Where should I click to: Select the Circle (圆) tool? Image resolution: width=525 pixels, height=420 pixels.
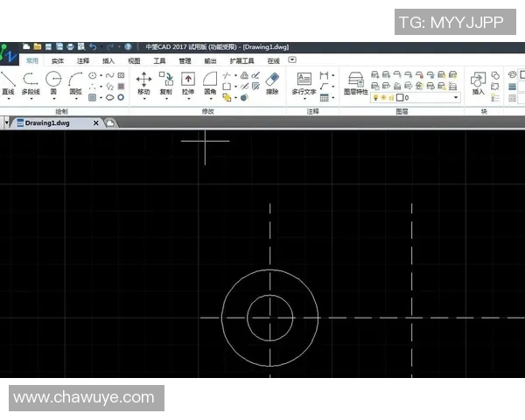point(53,82)
